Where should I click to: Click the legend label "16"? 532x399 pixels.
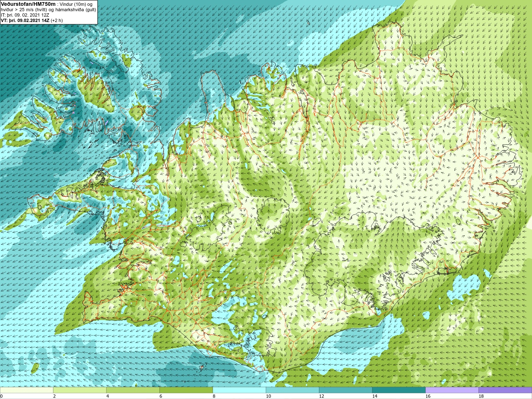(428, 396)
